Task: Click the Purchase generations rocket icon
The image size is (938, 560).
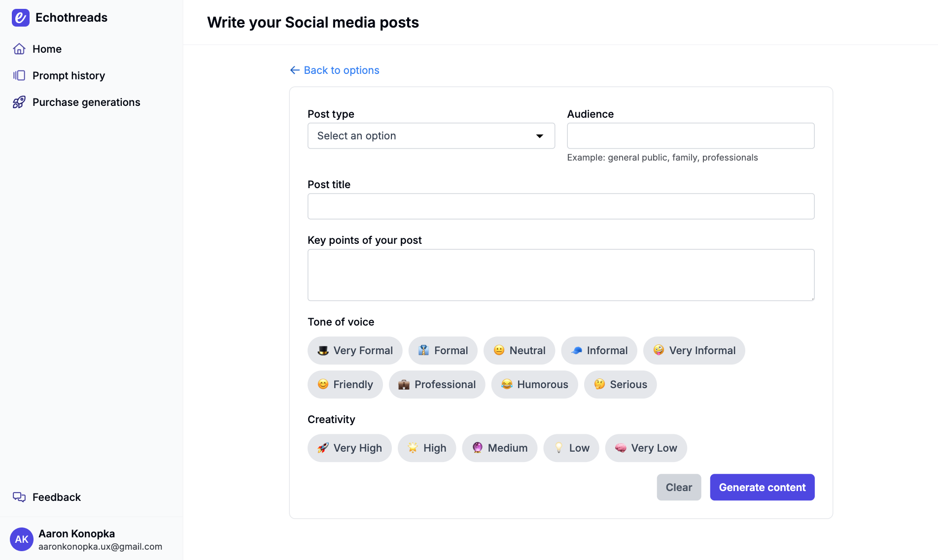Action: 19,102
